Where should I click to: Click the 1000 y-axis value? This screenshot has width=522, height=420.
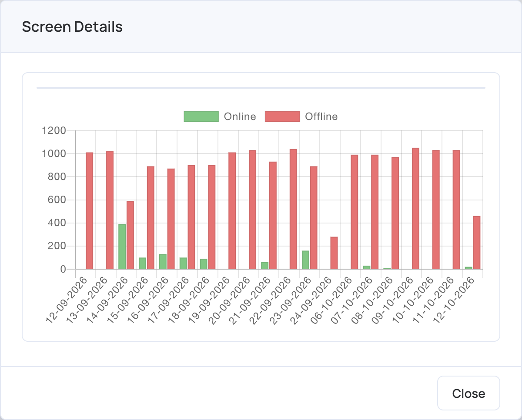click(54, 153)
